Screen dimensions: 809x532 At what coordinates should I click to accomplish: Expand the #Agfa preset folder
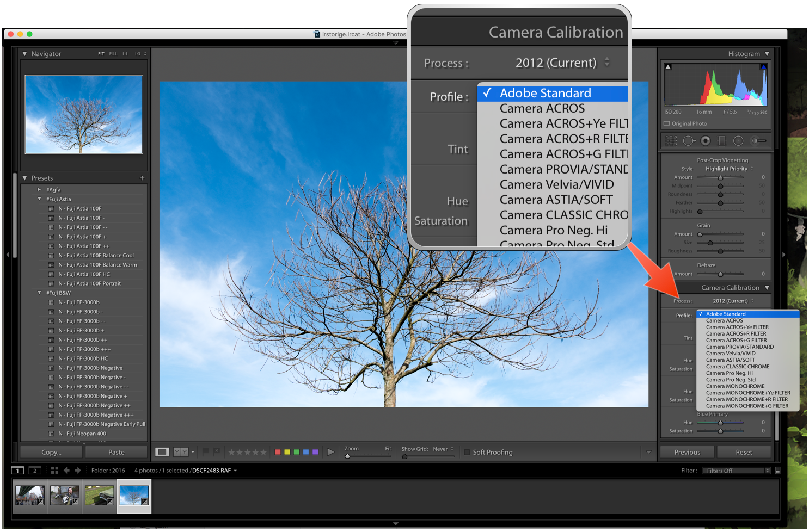click(x=39, y=190)
